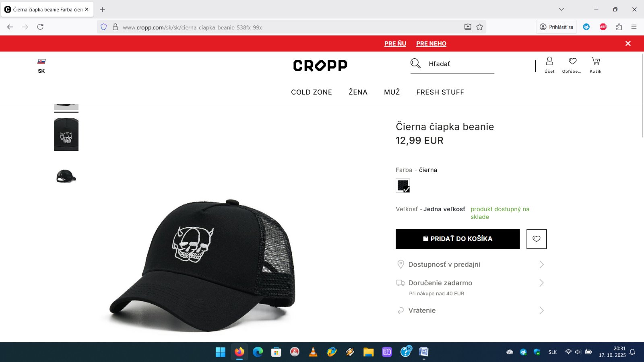Expand Dostupnosť v predajni
Viewport: 644px width, 362px height.
[471, 264]
